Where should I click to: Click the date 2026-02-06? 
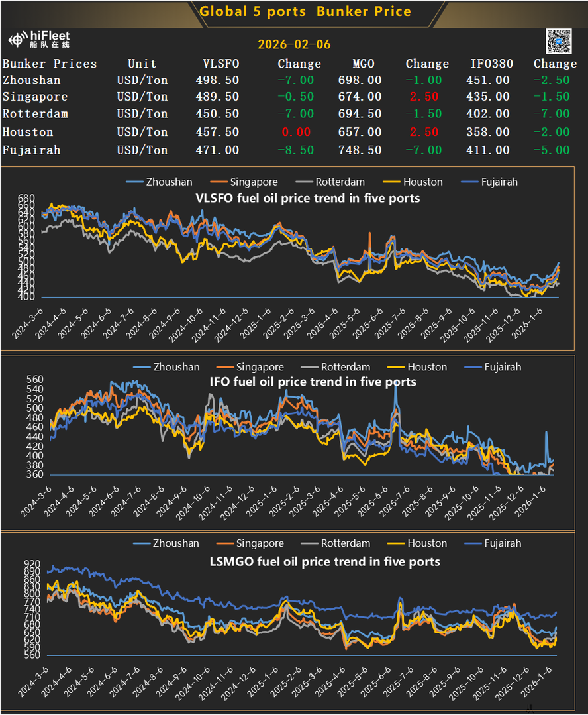[293, 44]
